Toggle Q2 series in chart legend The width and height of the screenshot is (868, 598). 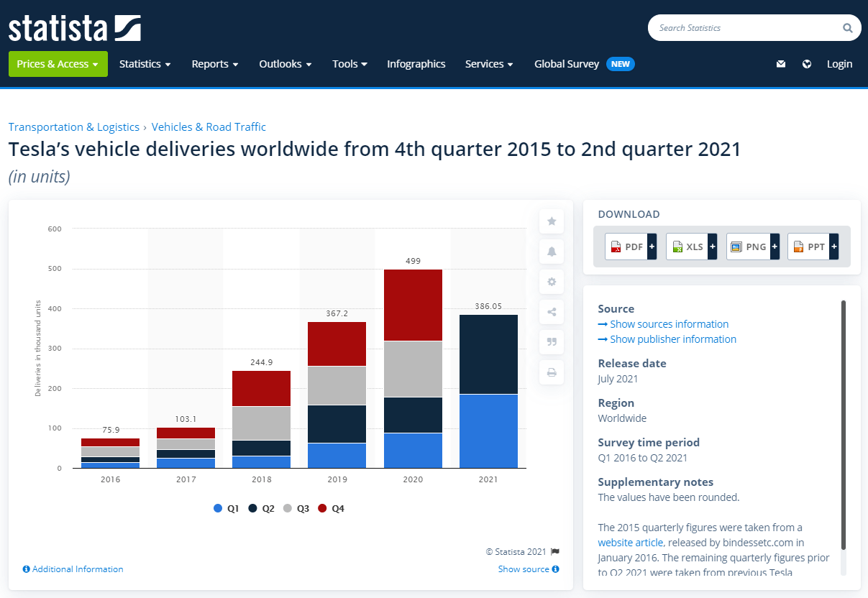262,508
